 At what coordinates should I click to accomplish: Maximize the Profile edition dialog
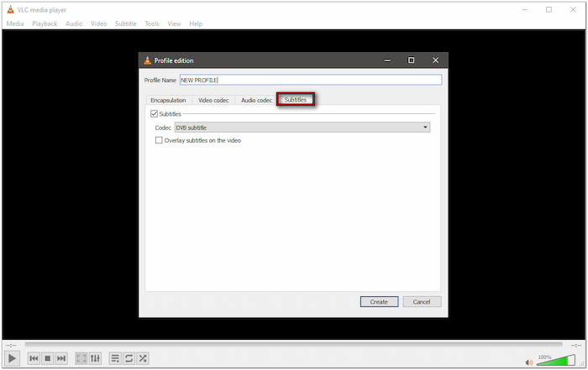pos(411,60)
